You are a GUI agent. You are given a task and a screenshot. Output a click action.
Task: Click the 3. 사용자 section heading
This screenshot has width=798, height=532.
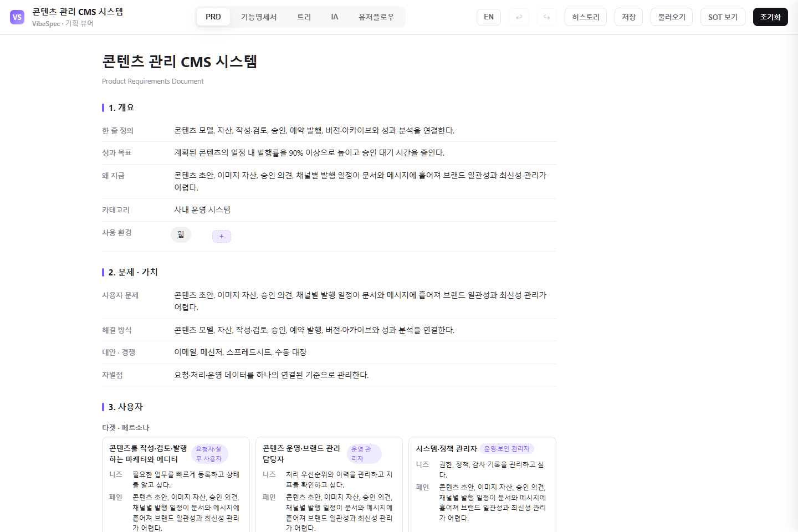point(126,407)
